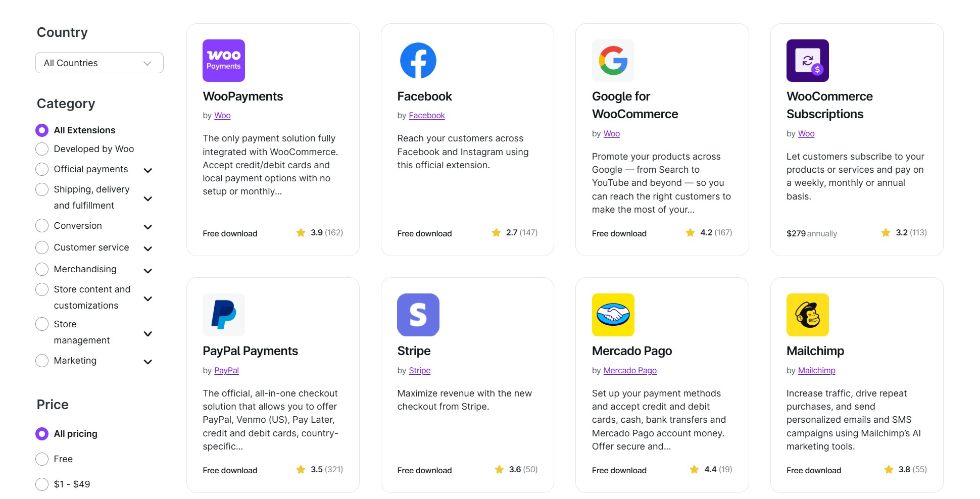Click the Facebook logo icon
980x499 pixels.
pyautogui.click(x=418, y=61)
